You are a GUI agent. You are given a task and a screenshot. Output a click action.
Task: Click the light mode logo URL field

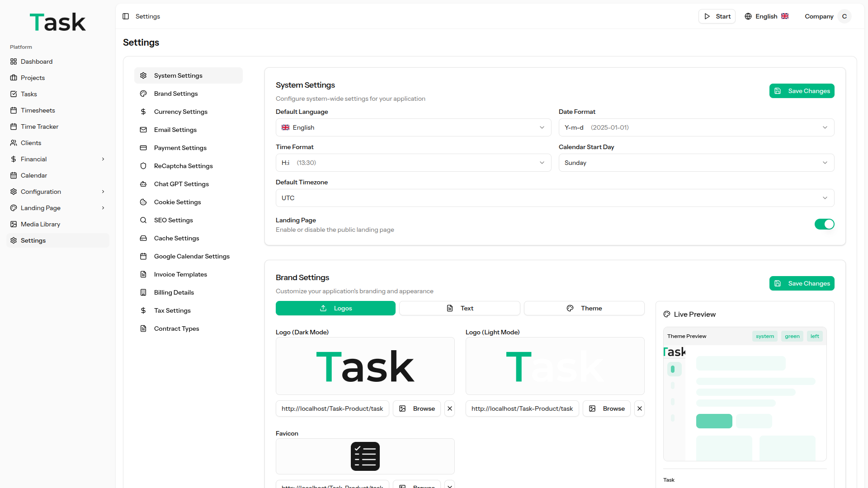pyautogui.click(x=522, y=408)
